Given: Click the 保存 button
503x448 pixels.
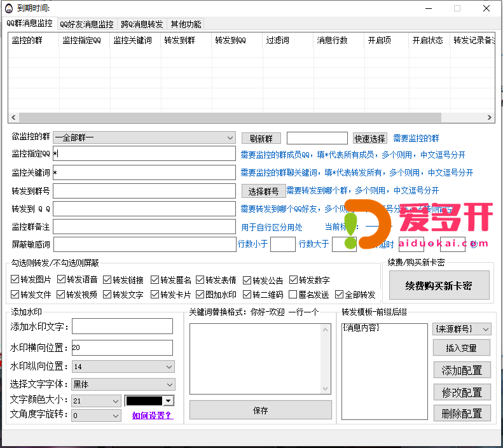Looking at the screenshot, I should 261,410.
